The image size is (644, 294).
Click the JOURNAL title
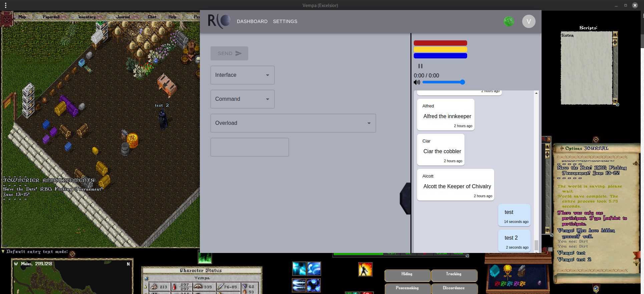pos(596,149)
